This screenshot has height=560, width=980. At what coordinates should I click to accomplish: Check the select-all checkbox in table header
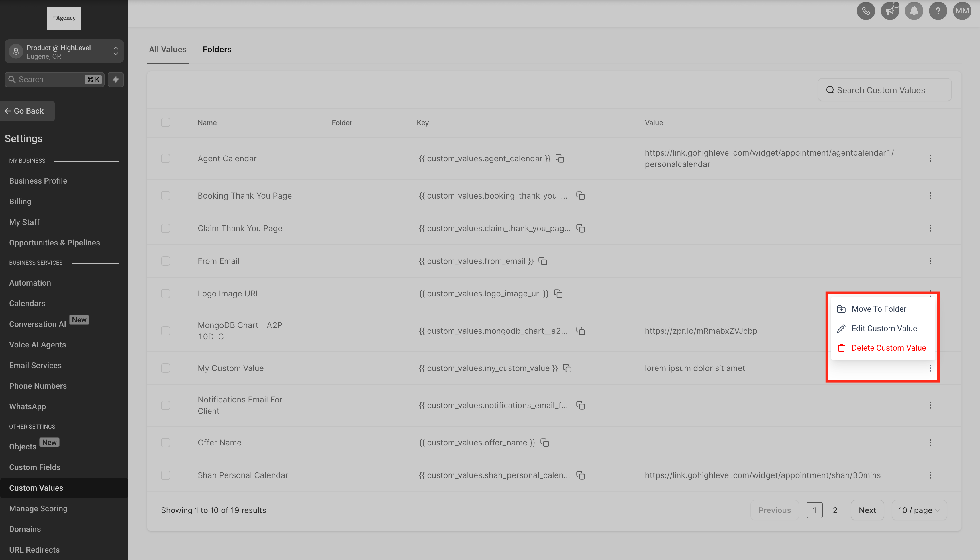point(165,122)
